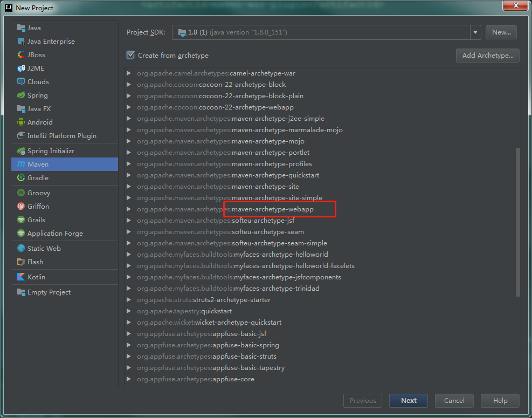Expand the cocoon-22-archetype-block arrow
Screen dimensions: 532x418
(x=129, y=85)
